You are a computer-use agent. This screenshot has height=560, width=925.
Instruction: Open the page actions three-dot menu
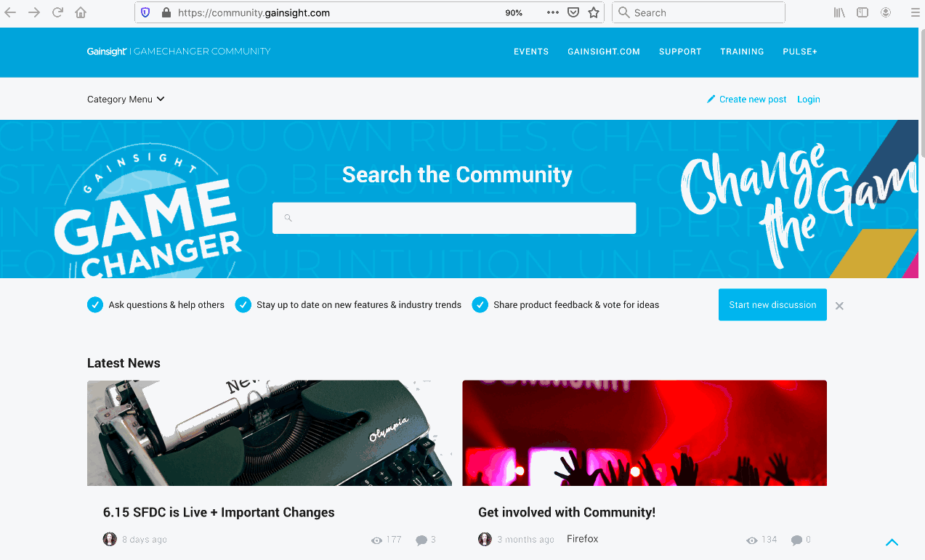pos(553,12)
